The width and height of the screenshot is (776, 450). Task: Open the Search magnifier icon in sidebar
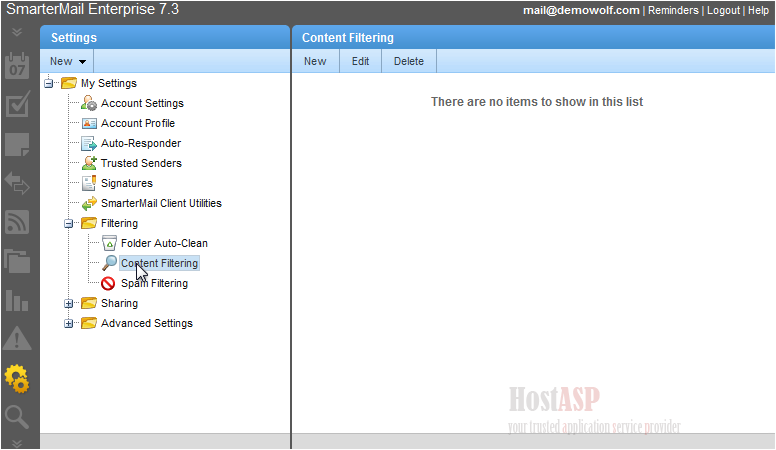coord(16,417)
